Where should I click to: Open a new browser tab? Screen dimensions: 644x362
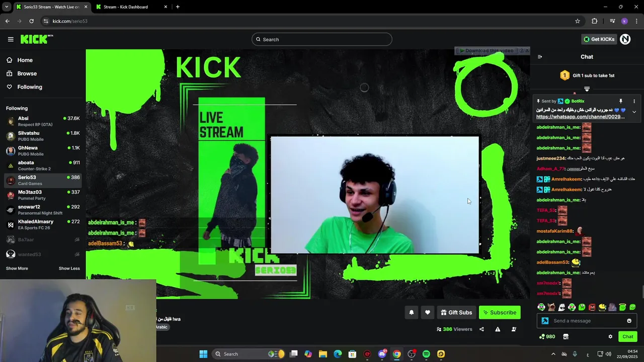[178, 7]
